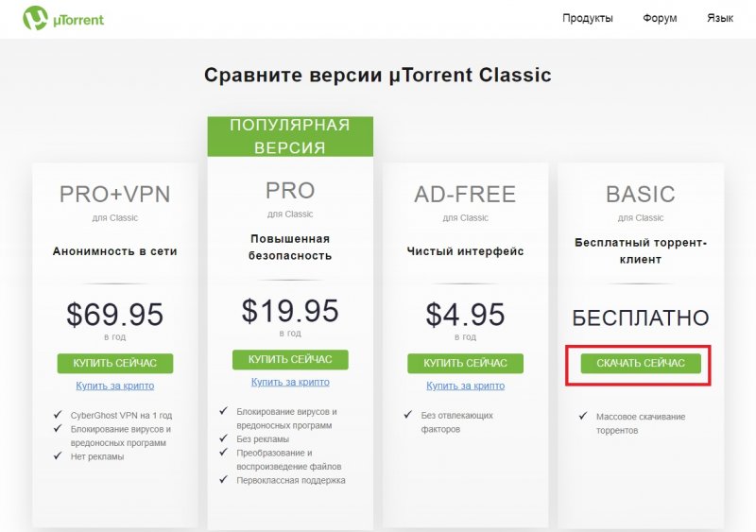Open the Язык language menu
This screenshot has height=532, width=756.
pos(719,18)
